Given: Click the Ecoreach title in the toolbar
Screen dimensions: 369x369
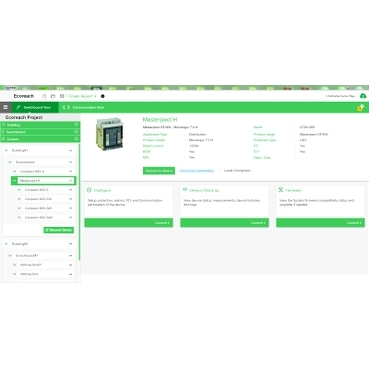Looking at the screenshot, I should tap(24, 96).
